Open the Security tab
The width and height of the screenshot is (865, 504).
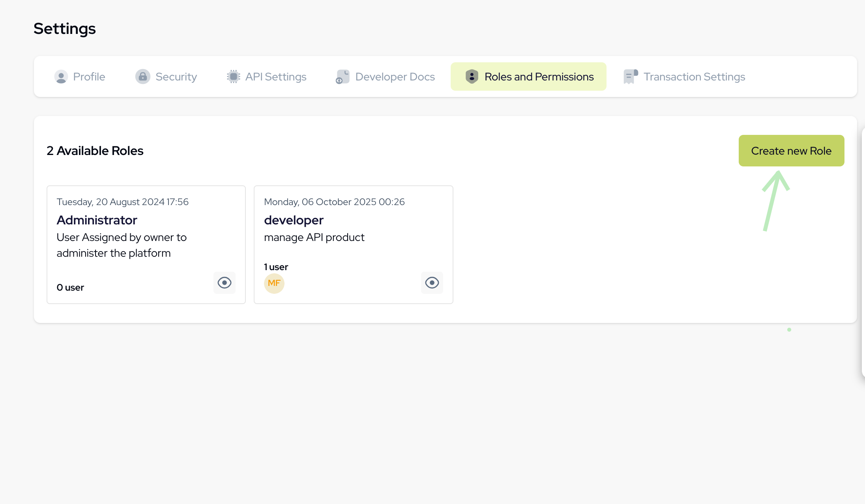pos(176,77)
